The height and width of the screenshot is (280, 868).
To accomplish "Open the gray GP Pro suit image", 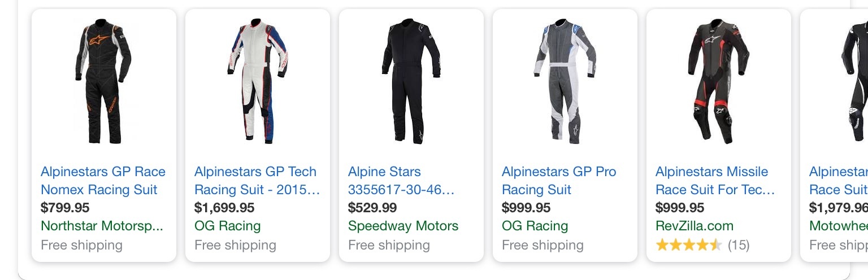I will click(x=565, y=81).
